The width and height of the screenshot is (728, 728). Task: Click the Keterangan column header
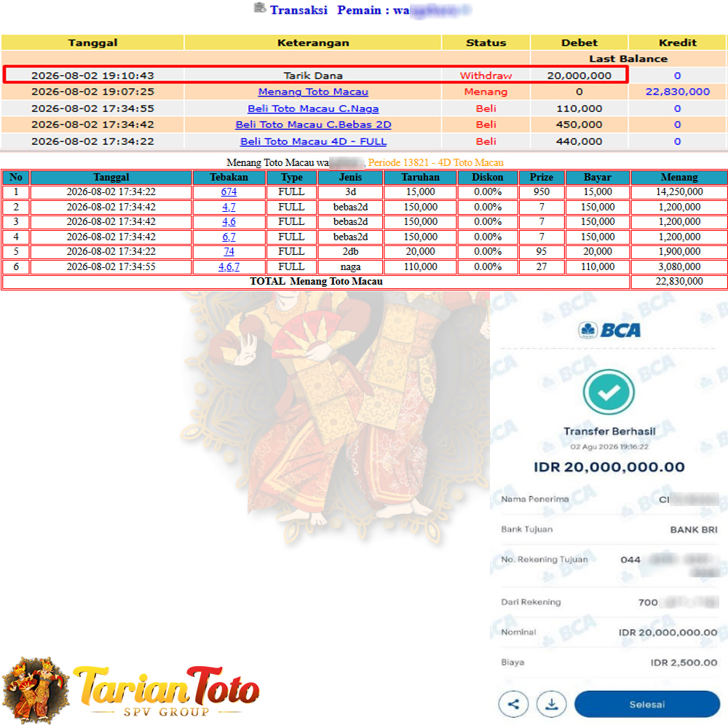313,43
